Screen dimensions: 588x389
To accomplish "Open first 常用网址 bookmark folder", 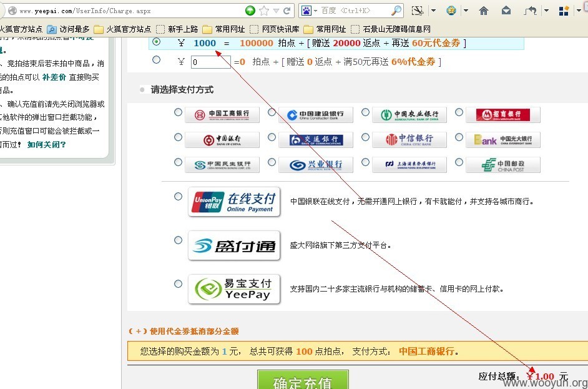I will 223,29.
